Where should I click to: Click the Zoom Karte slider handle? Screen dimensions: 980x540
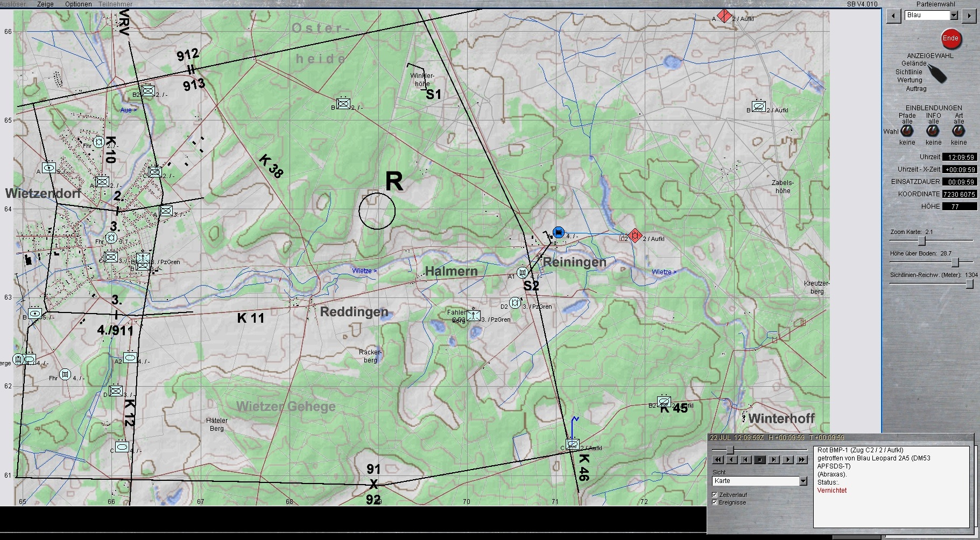point(921,240)
